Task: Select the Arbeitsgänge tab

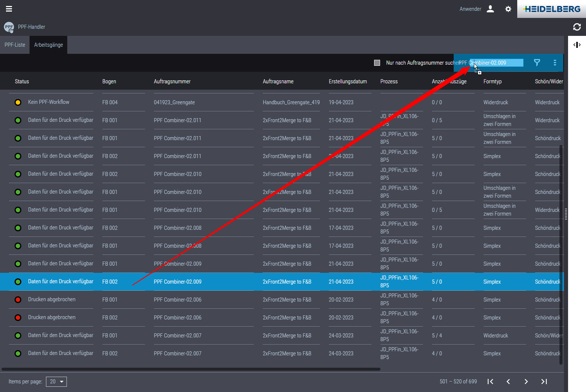Action: point(49,45)
